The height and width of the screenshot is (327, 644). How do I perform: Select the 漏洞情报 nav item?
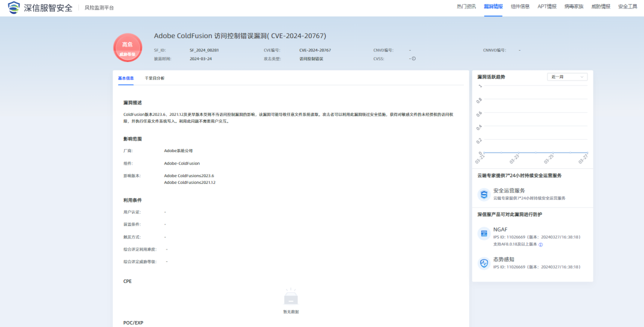pos(493,7)
